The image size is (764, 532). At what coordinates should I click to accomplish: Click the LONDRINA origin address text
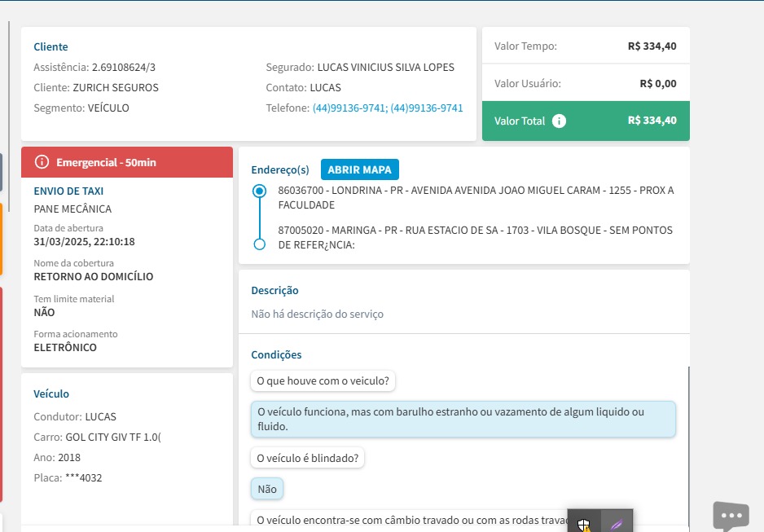point(476,197)
